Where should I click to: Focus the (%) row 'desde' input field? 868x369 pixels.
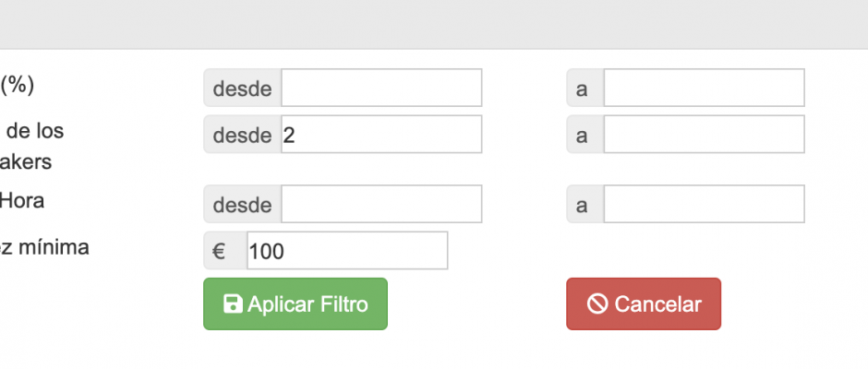point(381,88)
